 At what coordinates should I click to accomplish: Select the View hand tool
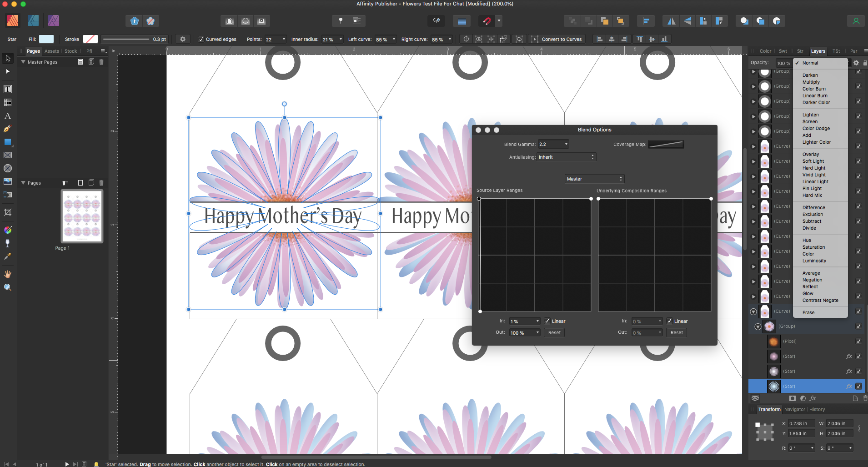8,274
